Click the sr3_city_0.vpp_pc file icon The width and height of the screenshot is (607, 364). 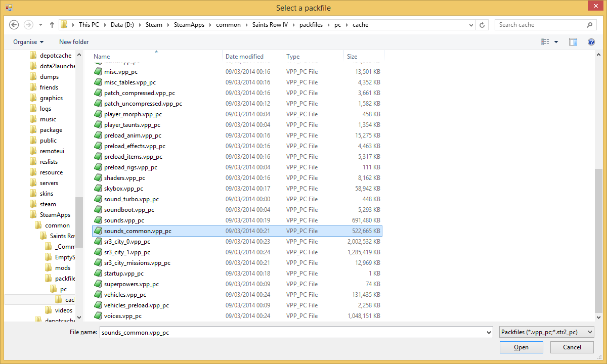98,242
